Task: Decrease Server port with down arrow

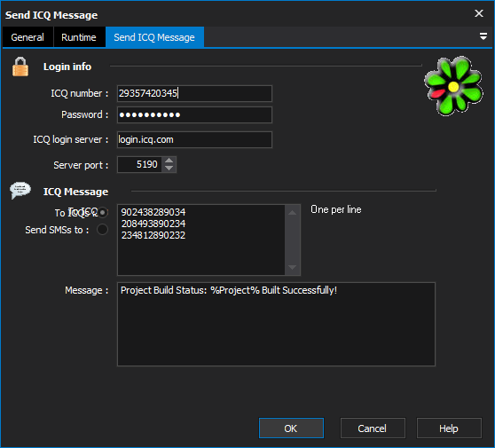Action: pyautogui.click(x=169, y=169)
